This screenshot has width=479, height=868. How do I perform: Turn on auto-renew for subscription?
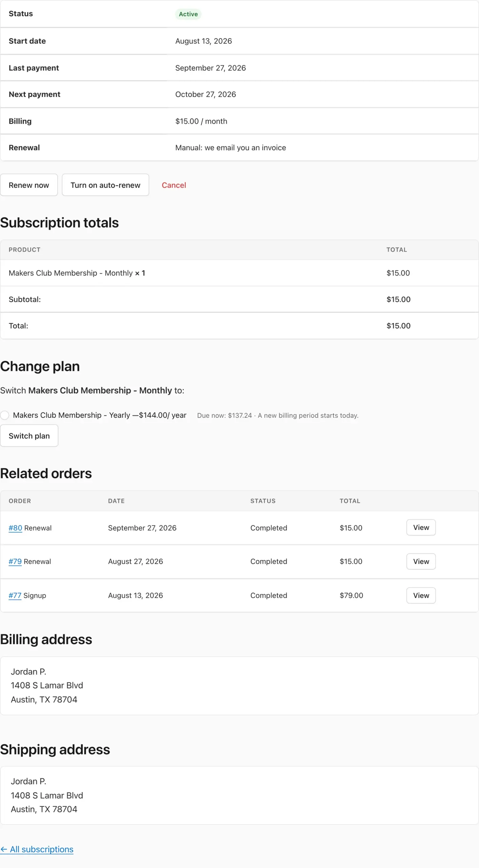[x=105, y=185]
